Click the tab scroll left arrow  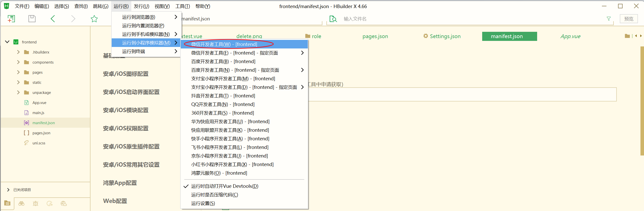pyautogui.click(x=636, y=36)
